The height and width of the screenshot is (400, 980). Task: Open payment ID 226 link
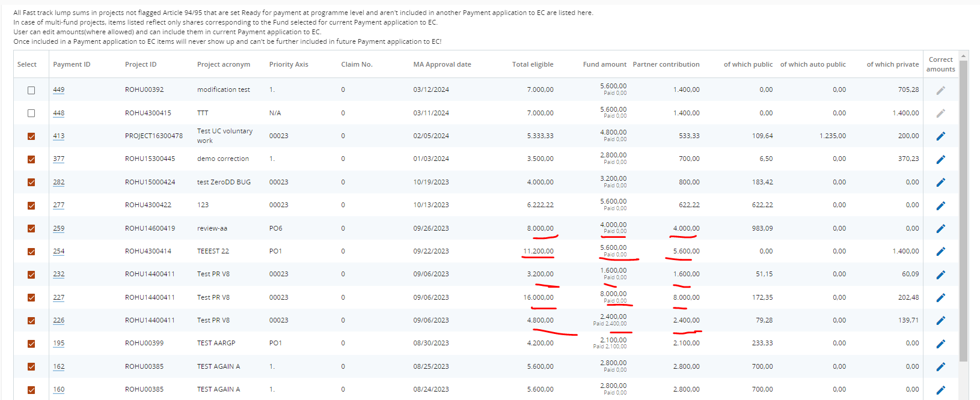tap(58, 321)
